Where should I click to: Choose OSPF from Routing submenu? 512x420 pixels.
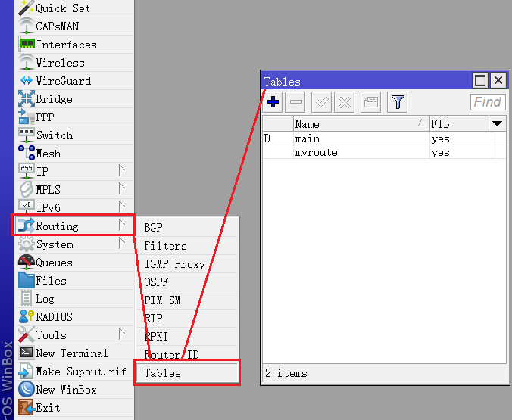[157, 282]
